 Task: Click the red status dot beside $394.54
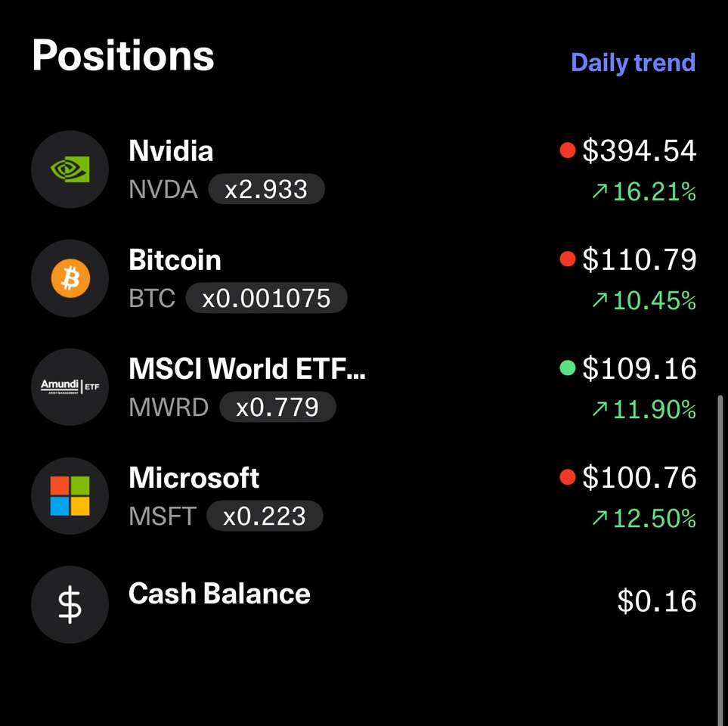point(568,150)
